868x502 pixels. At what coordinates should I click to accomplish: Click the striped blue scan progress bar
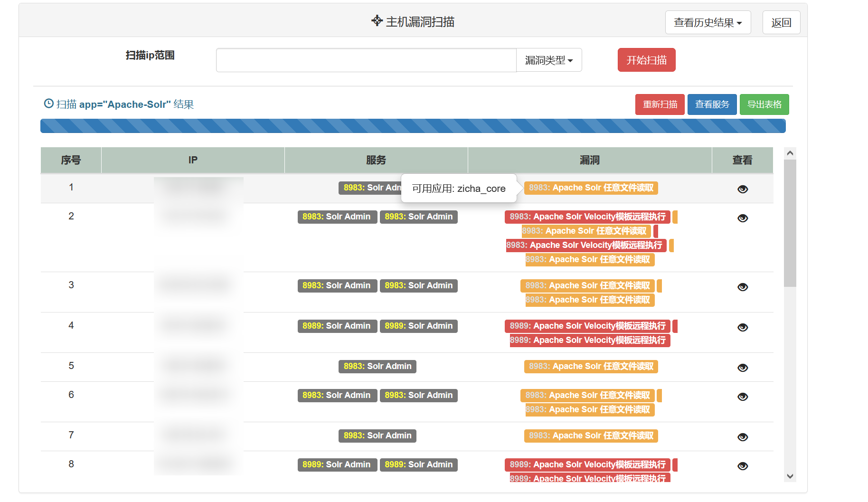413,126
